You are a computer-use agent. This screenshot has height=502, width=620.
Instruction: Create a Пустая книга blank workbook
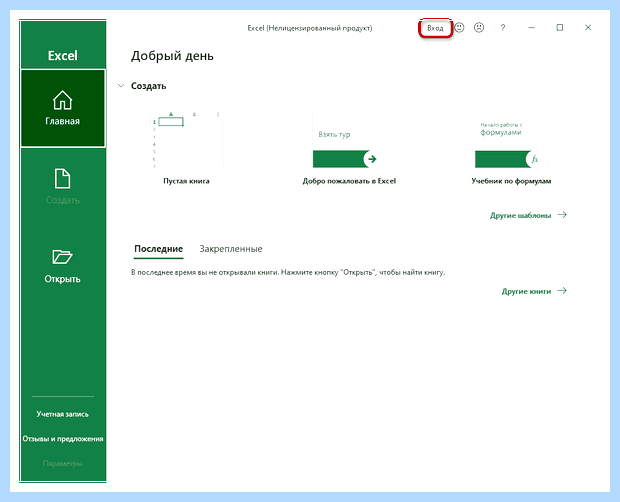pos(186,148)
